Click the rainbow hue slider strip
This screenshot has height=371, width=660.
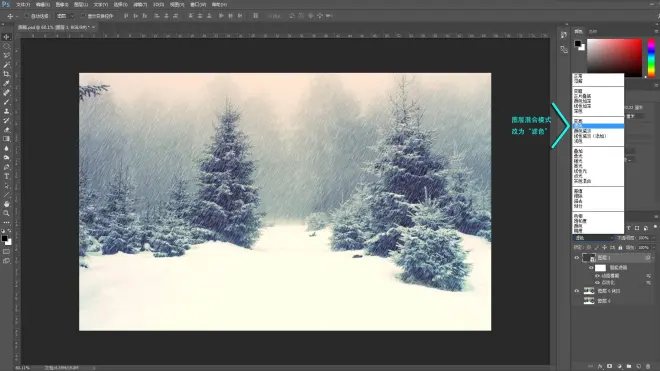coord(651,58)
